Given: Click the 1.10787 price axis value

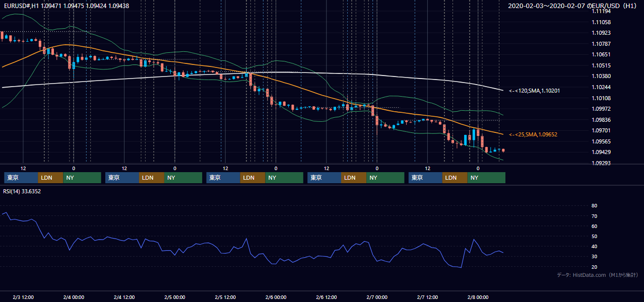Looking at the screenshot, I should point(601,44).
